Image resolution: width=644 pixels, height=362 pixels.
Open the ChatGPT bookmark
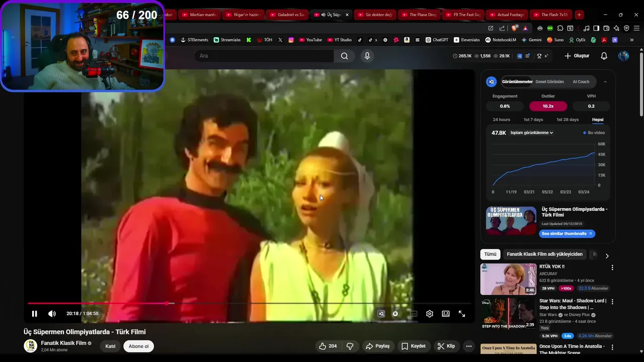(437, 40)
